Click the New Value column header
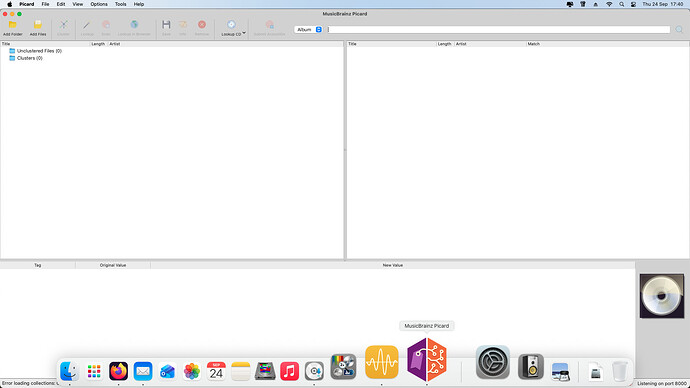 (393, 265)
